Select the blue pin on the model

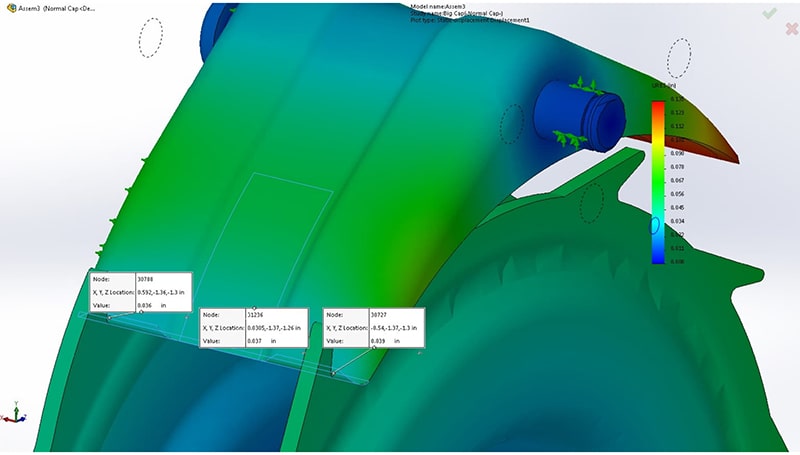(580, 116)
